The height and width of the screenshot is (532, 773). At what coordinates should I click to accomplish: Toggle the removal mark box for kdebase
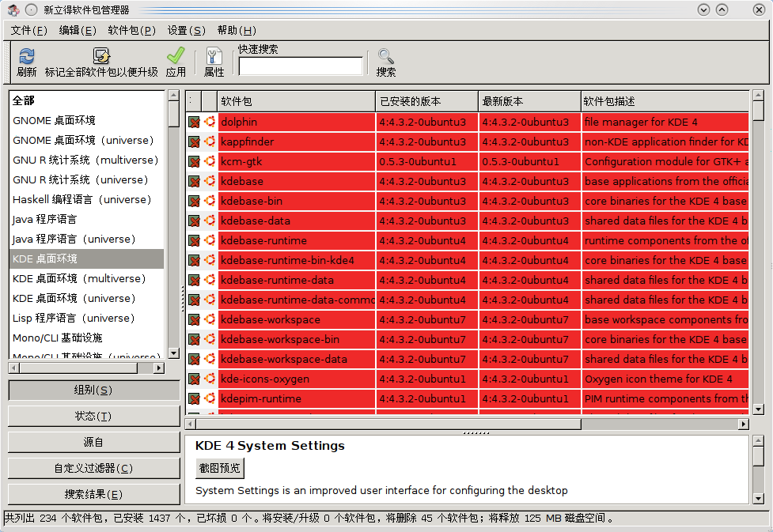click(x=194, y=181)
